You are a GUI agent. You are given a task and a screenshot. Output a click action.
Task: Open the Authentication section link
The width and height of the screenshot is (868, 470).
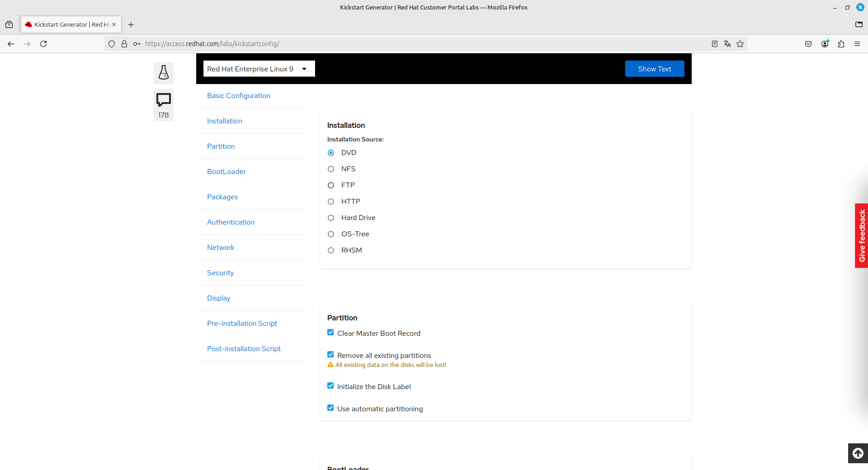(231, 222)
